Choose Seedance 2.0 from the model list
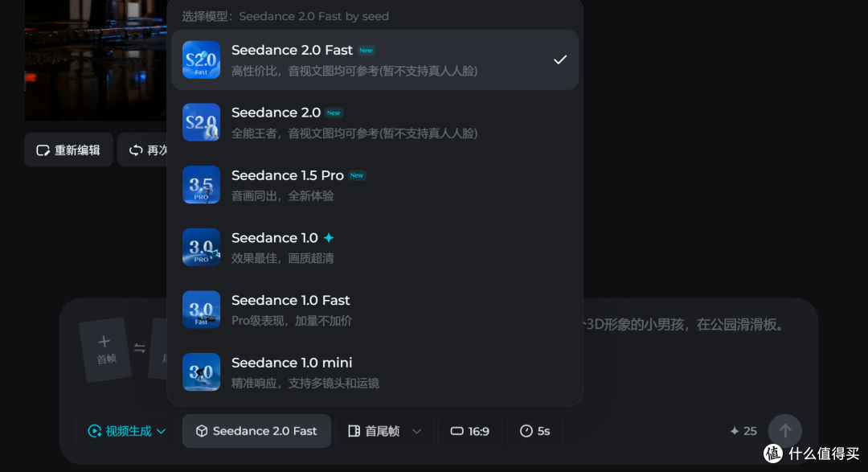The image size is (868, 472). click(375, 122)
